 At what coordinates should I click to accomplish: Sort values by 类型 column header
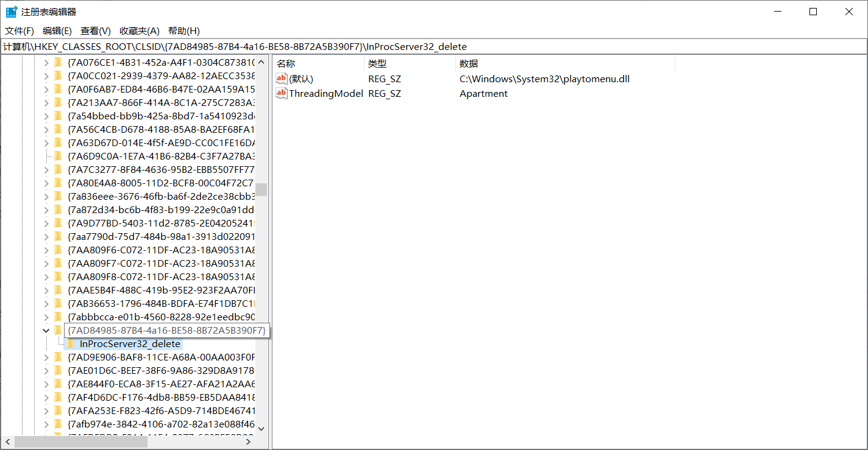[x=410, y=63]
